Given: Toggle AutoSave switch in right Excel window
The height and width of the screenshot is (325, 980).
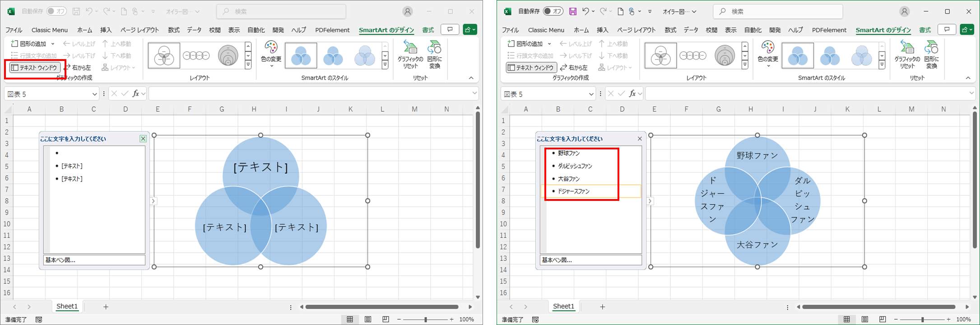Looking at the screenshot, I should 553,11.
